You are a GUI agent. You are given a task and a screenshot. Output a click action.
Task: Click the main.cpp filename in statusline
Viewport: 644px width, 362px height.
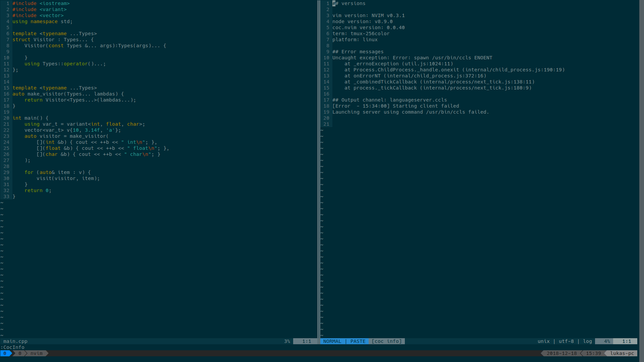15,341
